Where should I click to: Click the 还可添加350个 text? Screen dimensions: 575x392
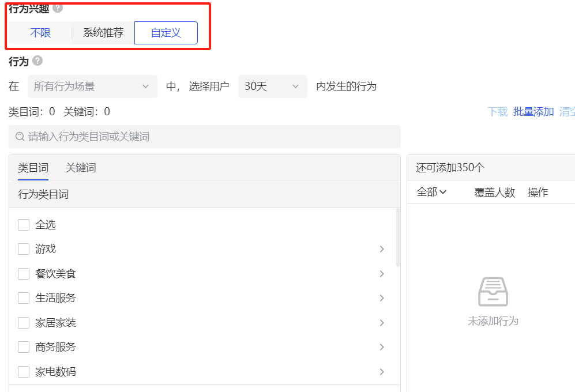(450, 168)
